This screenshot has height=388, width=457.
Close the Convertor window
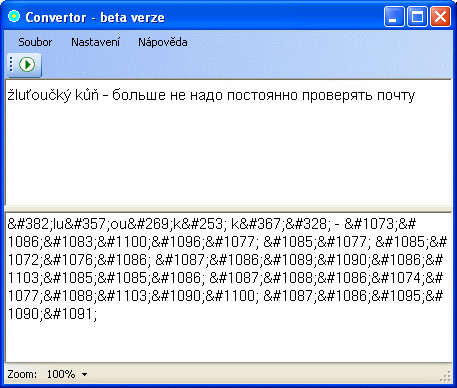tap(440, 17)
